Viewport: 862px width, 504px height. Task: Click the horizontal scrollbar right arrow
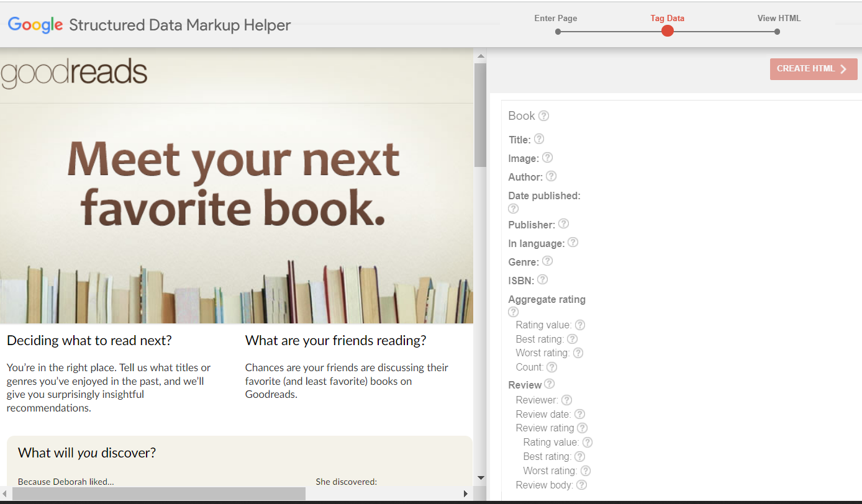[466, 494]
